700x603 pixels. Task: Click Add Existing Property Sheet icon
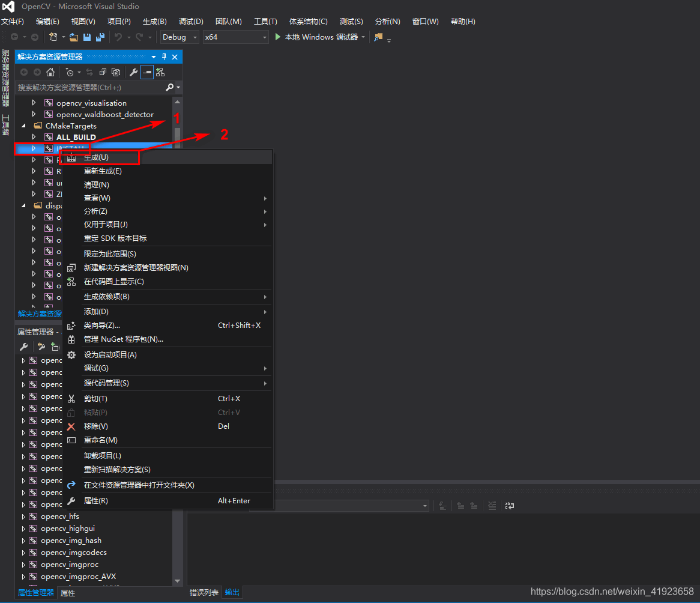[55, 347]
